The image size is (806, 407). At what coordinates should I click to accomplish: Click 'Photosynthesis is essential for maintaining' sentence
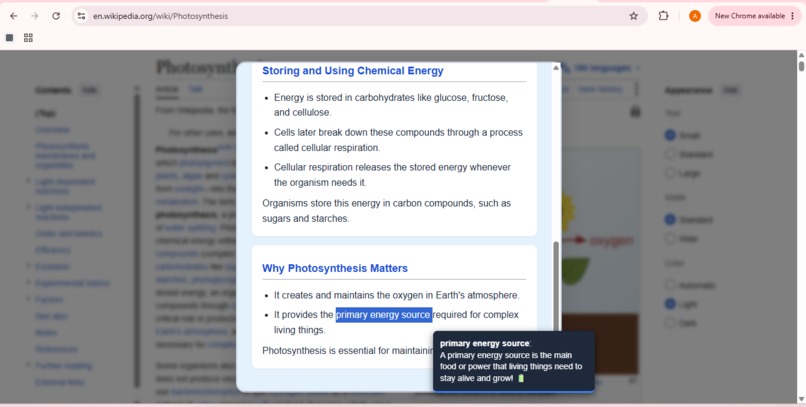click(347, 350)
